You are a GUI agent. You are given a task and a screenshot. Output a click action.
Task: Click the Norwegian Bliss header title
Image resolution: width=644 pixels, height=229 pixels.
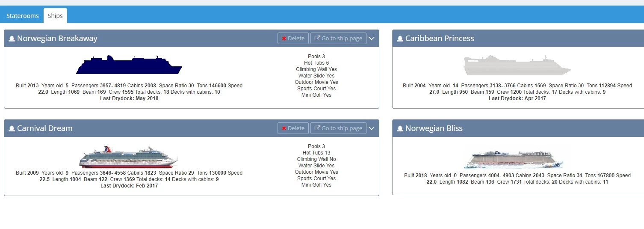(x=434, y=128)
